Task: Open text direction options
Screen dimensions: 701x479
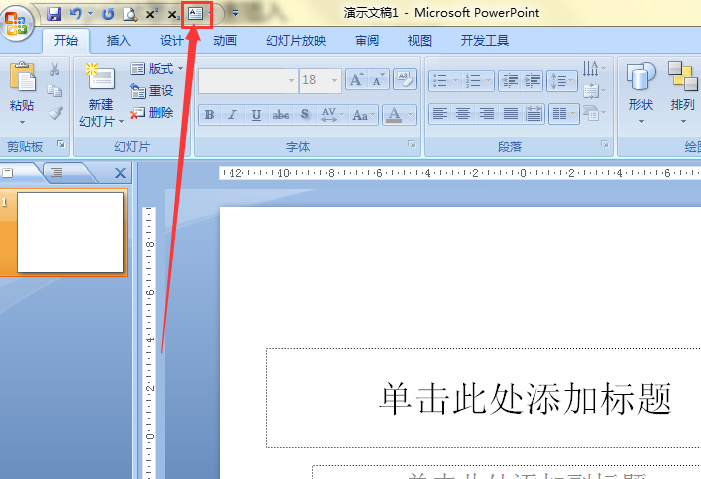Action: tap(594, 68)
